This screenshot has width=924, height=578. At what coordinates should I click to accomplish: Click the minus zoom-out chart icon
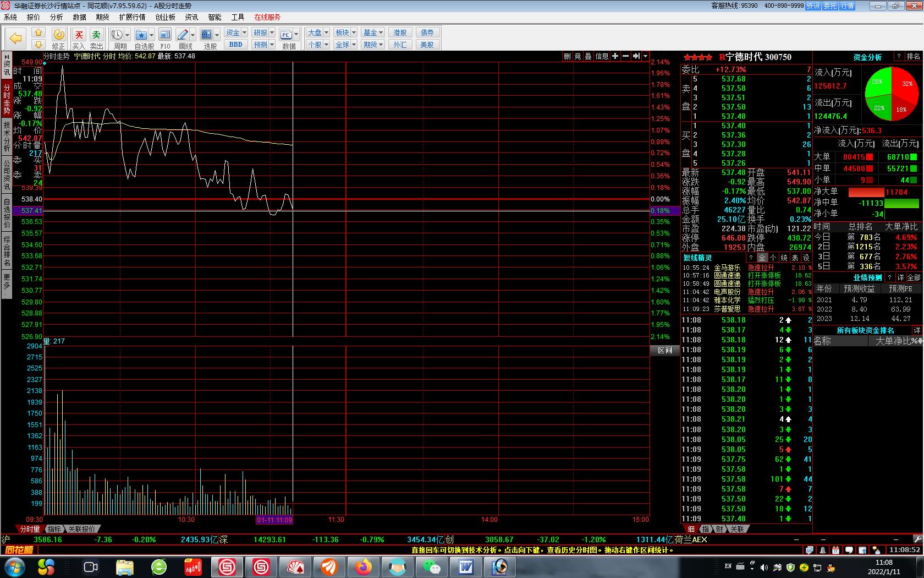(625, 56)
